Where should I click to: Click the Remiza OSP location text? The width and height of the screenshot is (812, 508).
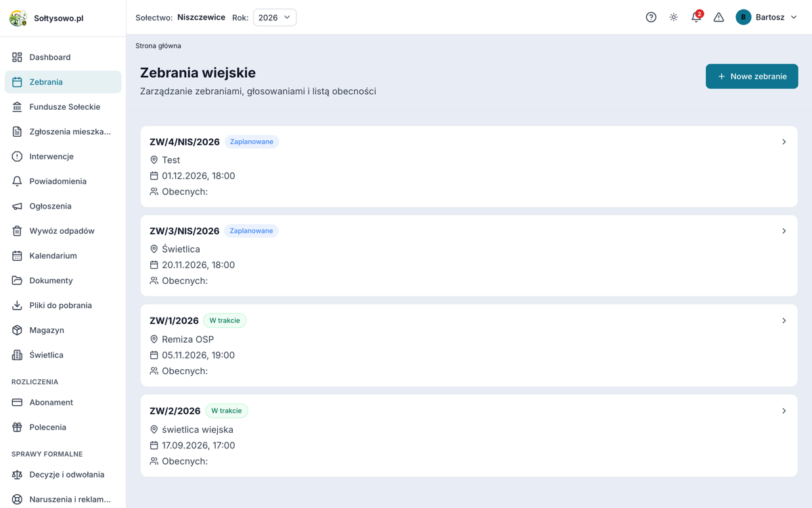click(x=188, y=339)
